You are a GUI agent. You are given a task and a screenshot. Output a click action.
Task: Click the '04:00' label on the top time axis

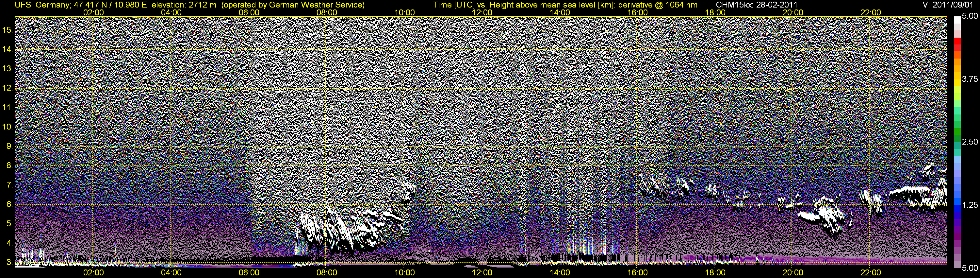click(171, 12)
